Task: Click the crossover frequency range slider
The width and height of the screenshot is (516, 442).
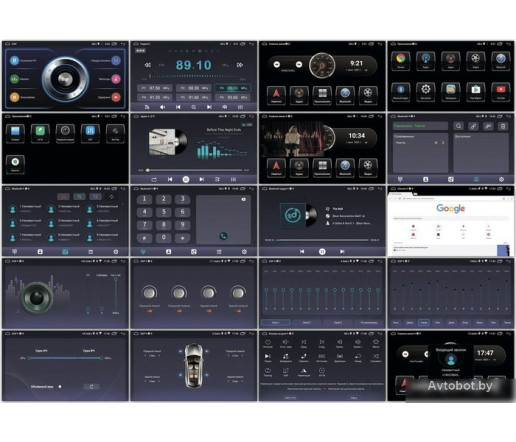Action: (65, 358)
